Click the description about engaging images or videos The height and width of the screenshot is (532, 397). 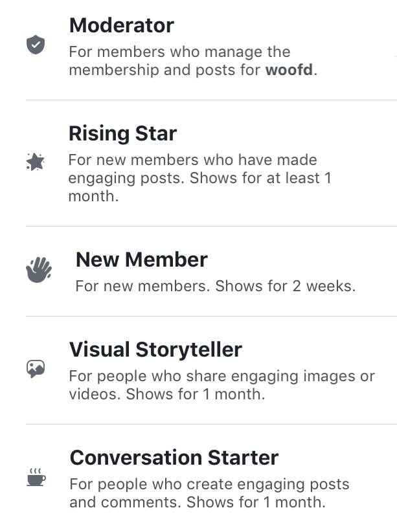(220, 385)
